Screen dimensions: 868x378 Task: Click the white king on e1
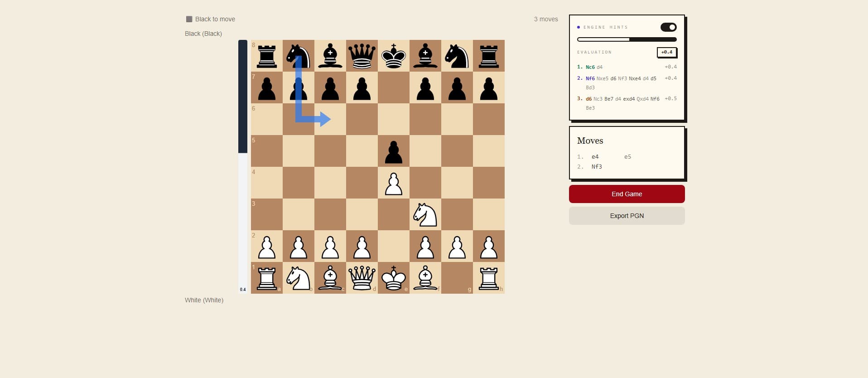click(394, 278)
